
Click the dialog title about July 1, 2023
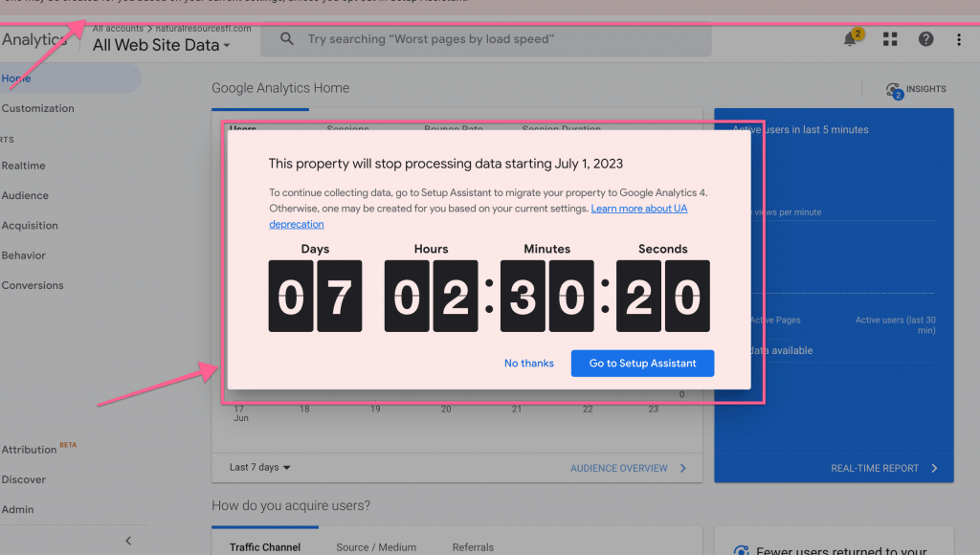tap(446, 164)
